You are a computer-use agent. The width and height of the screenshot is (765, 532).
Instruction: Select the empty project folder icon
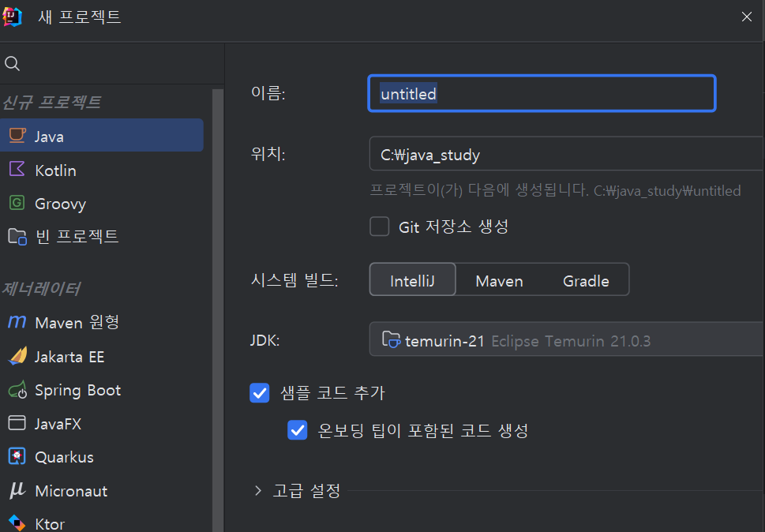coord(17,237)
